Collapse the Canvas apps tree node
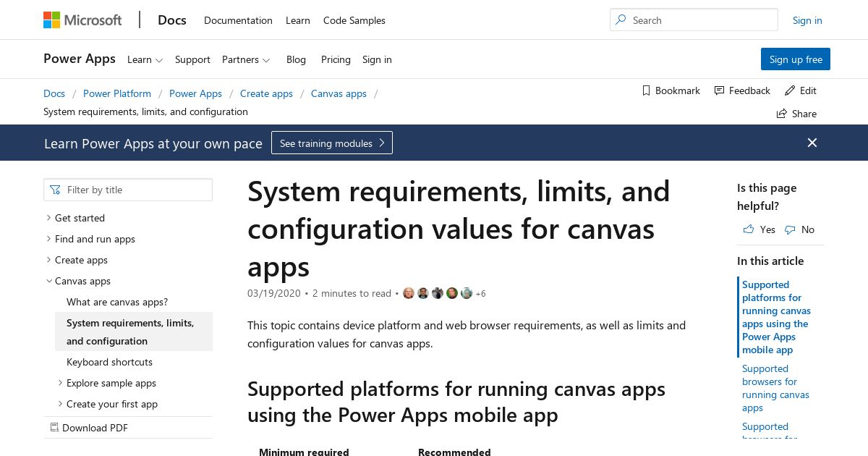Screen dimensions: 868x456 (48, 281)
